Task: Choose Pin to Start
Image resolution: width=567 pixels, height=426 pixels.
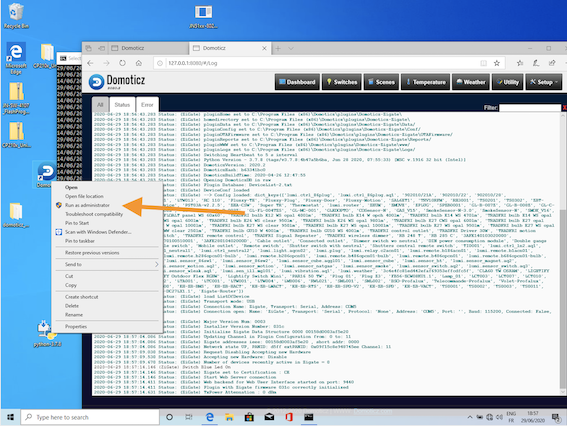Action: [x=107, y=223]
